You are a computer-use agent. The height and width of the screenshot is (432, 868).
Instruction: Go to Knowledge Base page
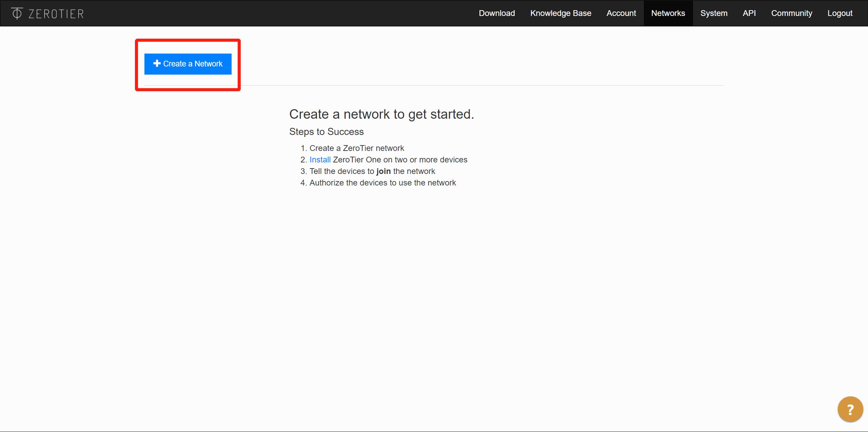[x=560, y=13]
